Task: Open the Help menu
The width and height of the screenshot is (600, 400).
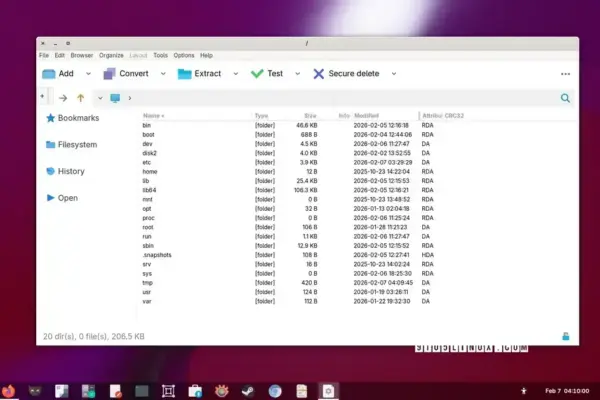Action: [206, 56]
